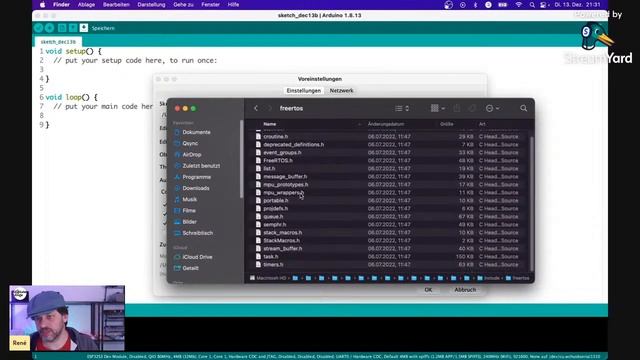The width and height of the screenshot is (640, 360).
Task: Select the sketch_dec13b editor tab
Action: (x=58, y=42)
